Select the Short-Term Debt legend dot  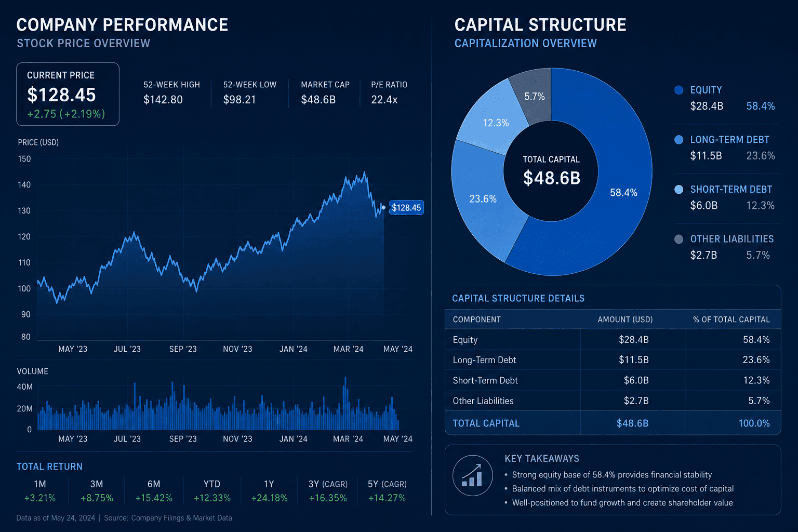coord(679,190)
